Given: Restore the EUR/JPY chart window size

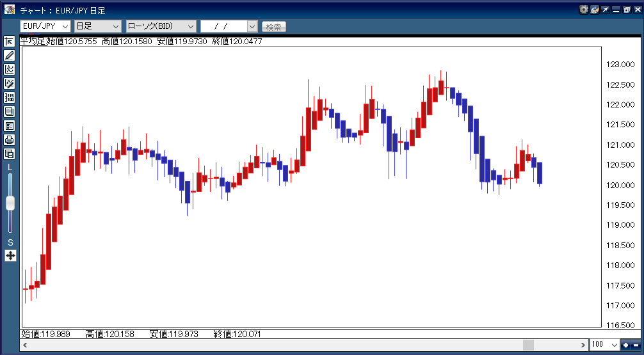Looking at the screenshot, I should 626,10.
